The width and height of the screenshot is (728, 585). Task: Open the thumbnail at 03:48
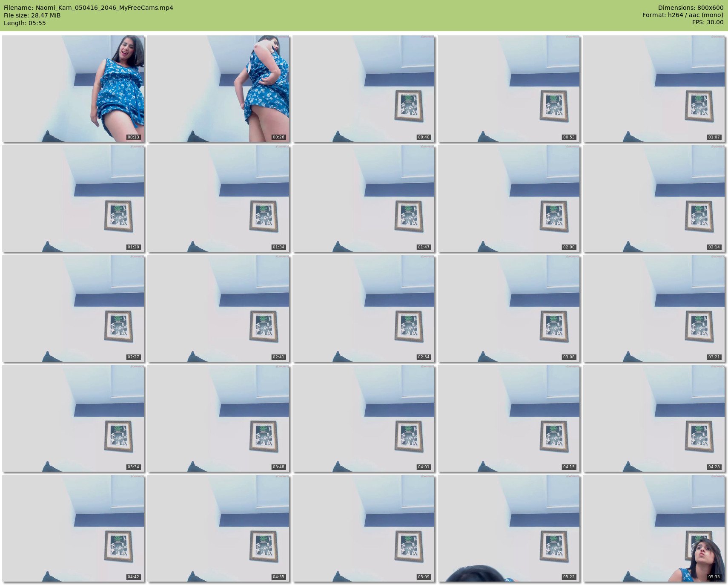tap(218, 418)
